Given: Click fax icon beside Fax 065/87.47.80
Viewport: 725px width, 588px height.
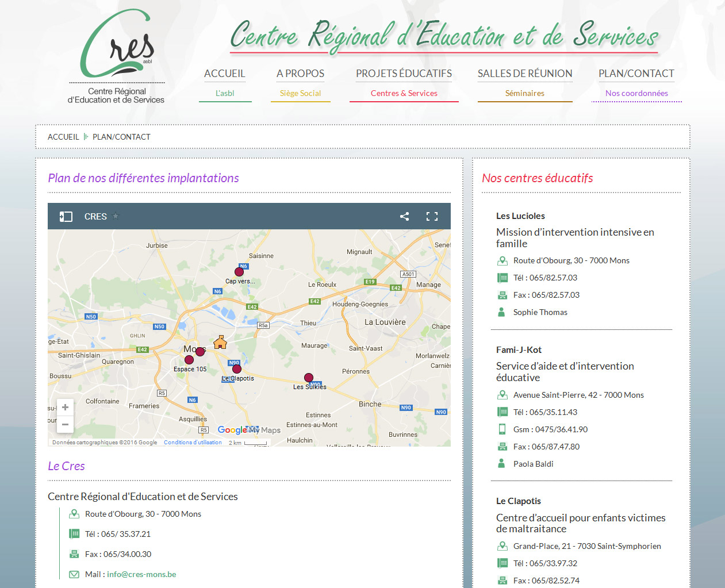Looking at the screenshot, I should click(x=502, y=447).
